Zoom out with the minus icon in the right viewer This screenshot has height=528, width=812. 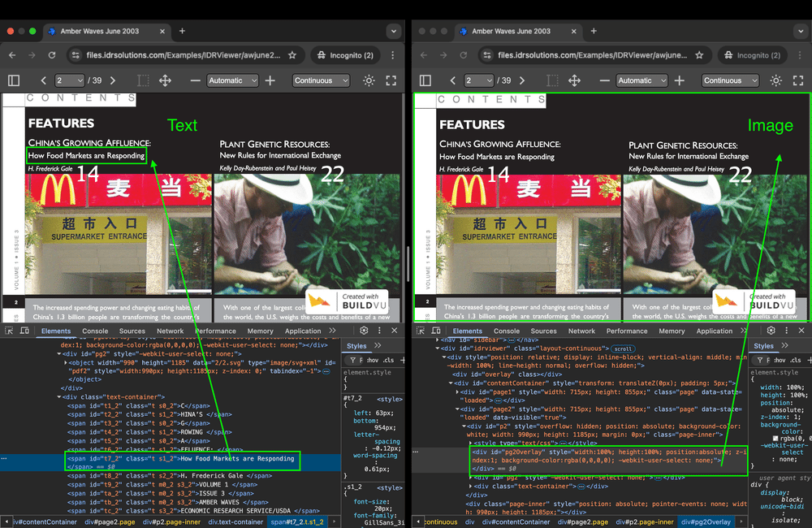coord(604,80)
